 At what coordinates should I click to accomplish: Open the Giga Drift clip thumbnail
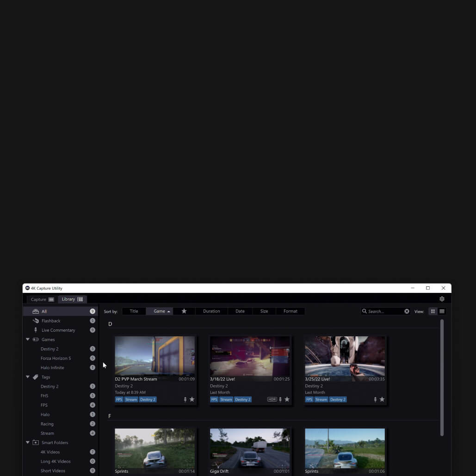(x=250, y=447)
